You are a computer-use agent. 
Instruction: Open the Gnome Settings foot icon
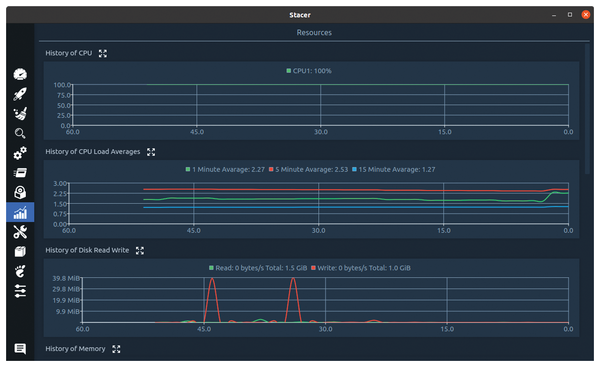click(x=20, y=271)
